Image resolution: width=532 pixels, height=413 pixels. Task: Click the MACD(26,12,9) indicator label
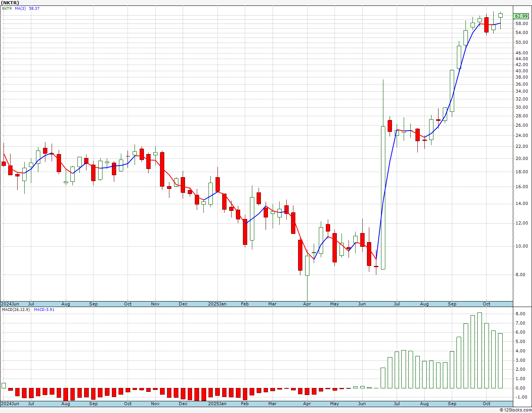point(15,309)
